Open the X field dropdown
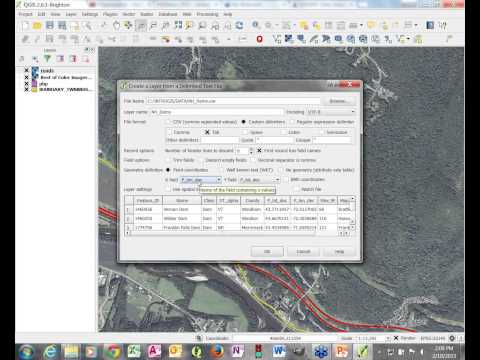Screen dimensions: 480x360 click(x=201, y=180)
